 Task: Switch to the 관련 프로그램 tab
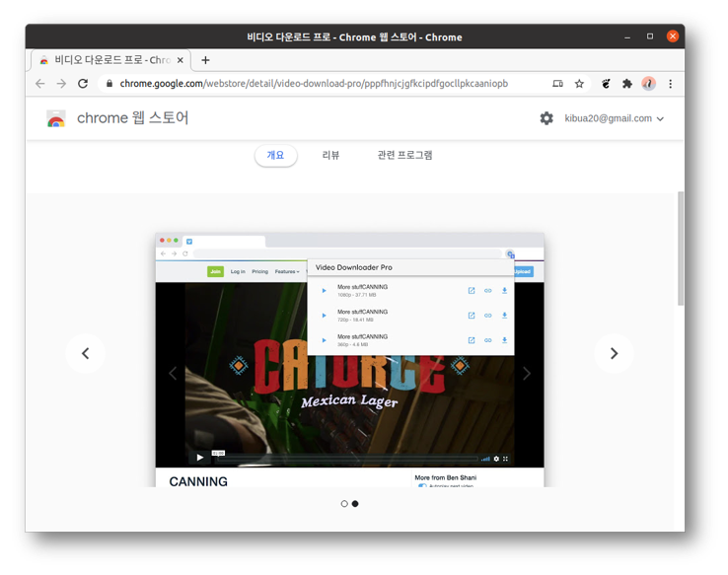(404, 155)
